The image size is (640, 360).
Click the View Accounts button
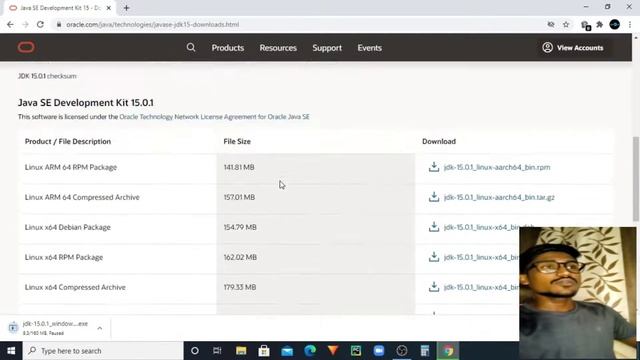click(573, 48)
